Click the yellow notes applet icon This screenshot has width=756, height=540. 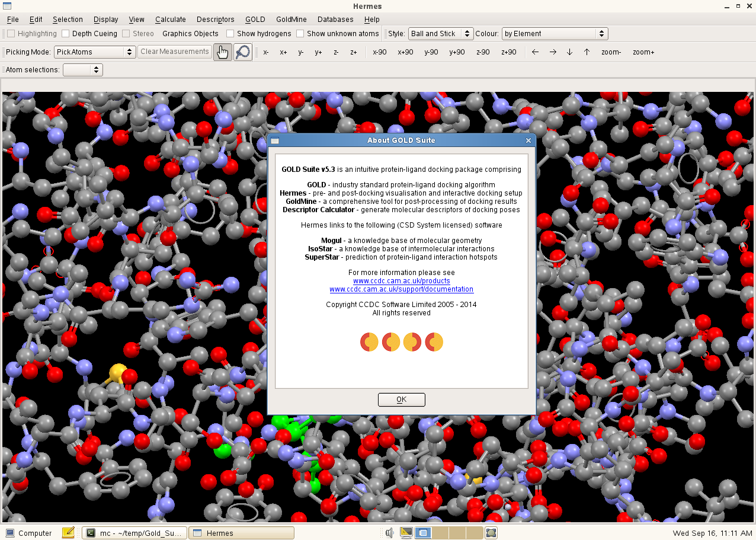pos(68,532)
